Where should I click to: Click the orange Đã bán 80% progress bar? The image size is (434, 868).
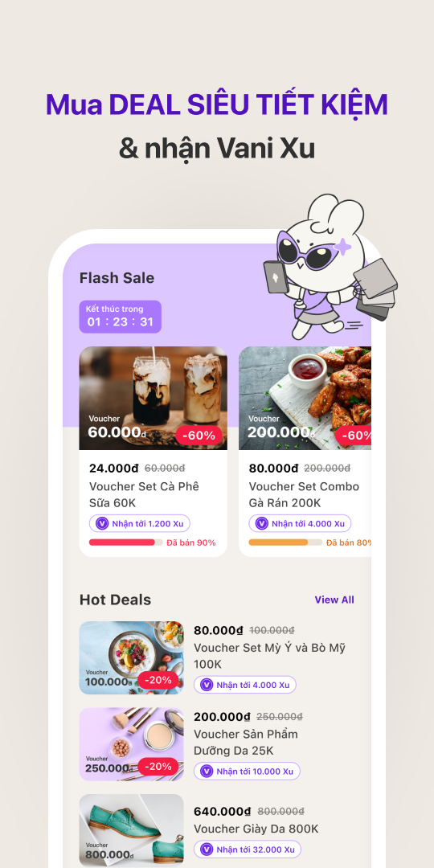(x=285, y=542)
